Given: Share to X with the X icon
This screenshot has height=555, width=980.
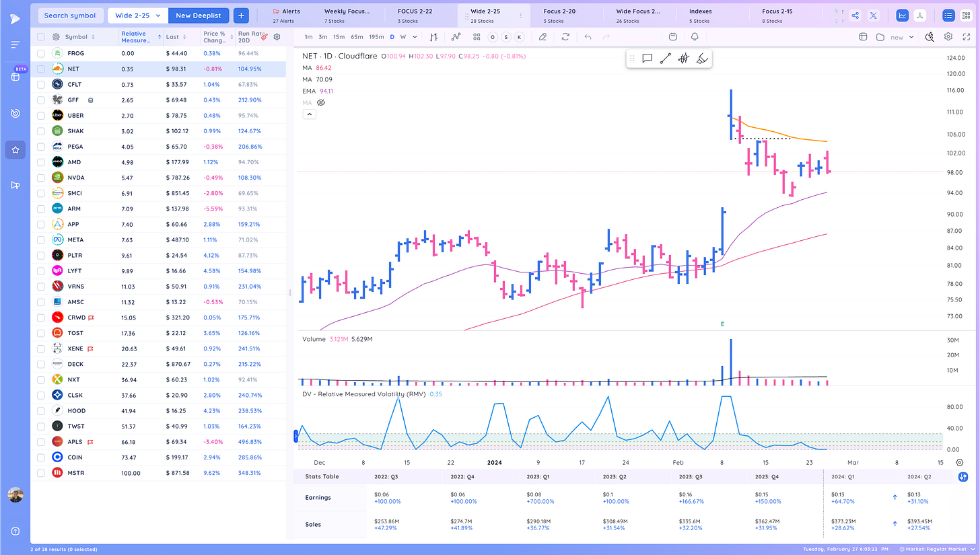Looking at the screenshot, I should pyautogui.click(x=873, y=15).
